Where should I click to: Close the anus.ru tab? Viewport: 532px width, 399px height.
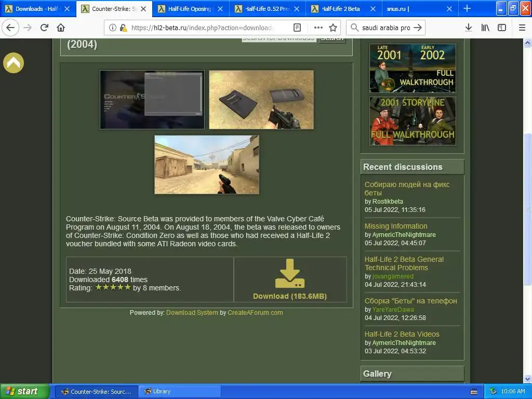click(x=449, y=9)
